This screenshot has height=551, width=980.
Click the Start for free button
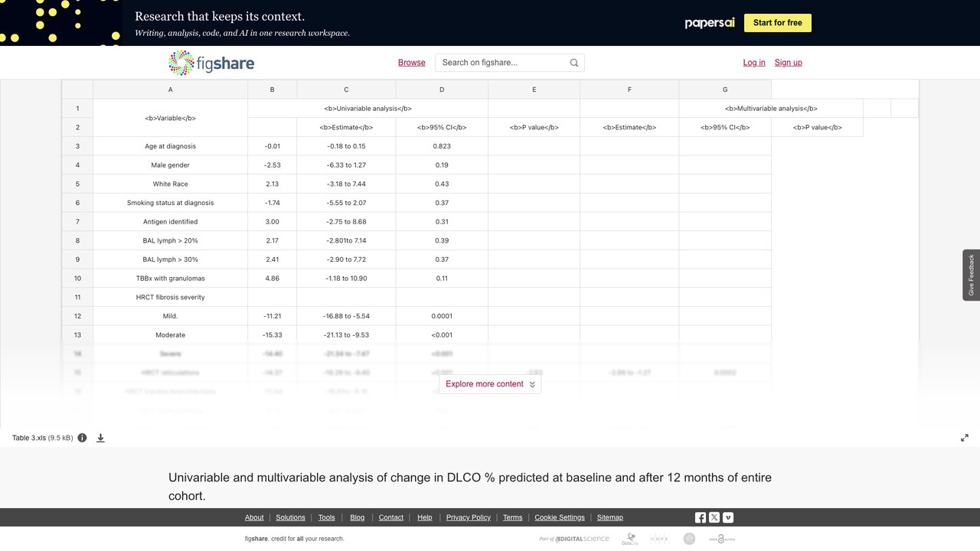pos(778,23)
